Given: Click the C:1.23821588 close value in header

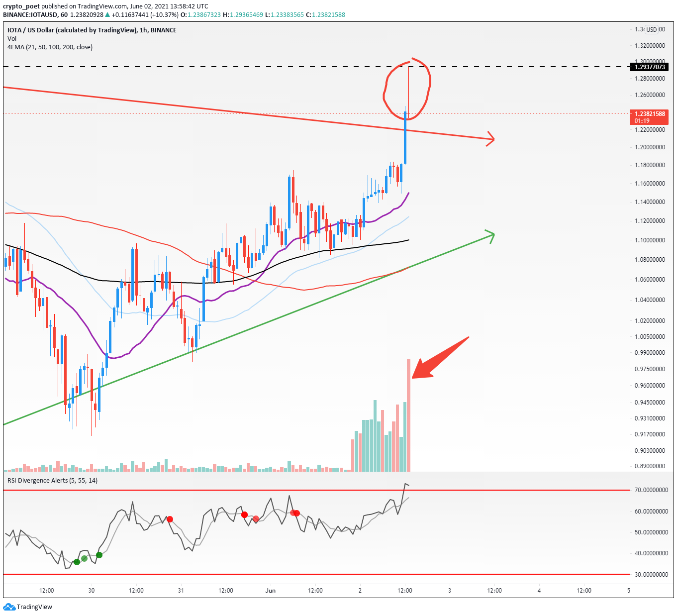Looking at the screenshot, I should pyautogui.click(x=325, y=15).
